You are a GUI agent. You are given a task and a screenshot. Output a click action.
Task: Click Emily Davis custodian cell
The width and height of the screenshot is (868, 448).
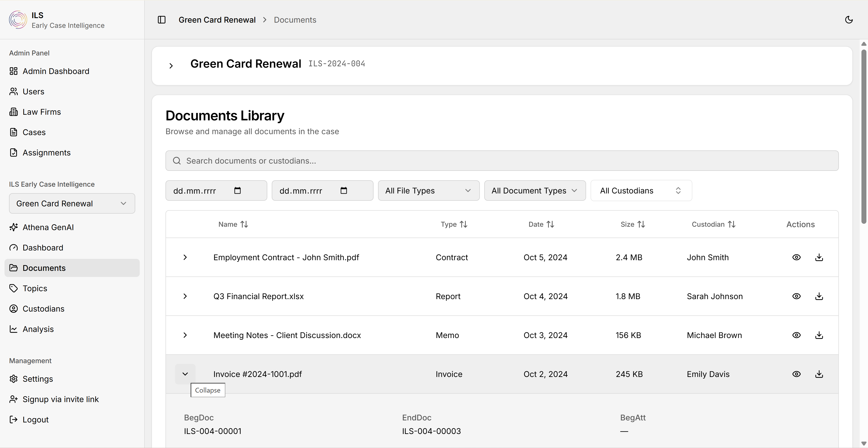coord(708,374)
